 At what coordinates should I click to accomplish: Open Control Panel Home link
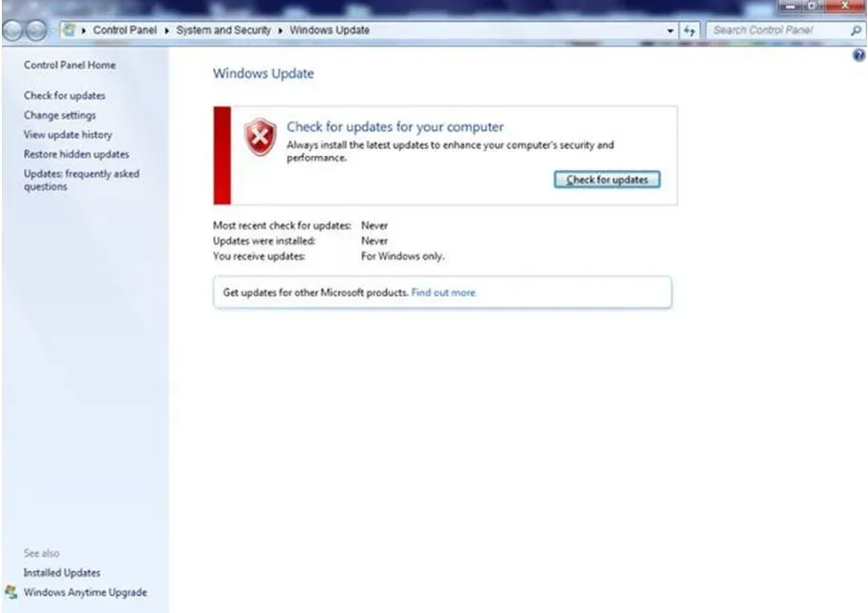(69, 65)
